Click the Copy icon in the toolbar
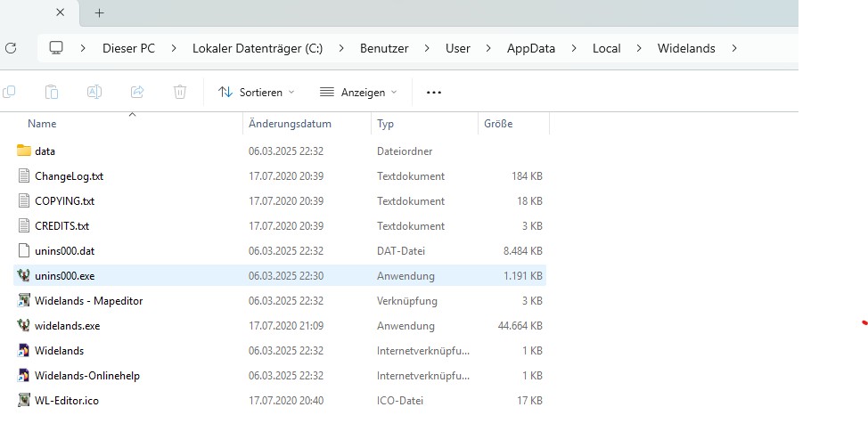 point(9,92)
